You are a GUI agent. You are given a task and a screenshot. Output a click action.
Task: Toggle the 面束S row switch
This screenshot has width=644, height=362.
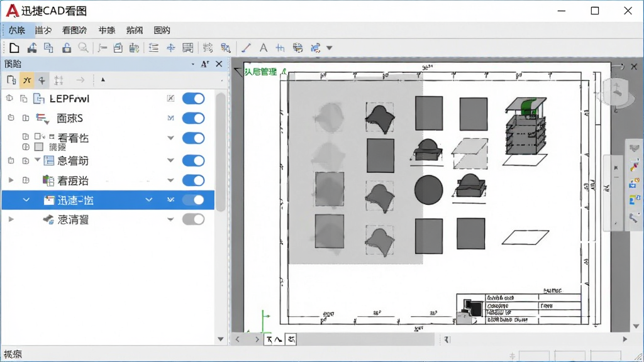(194, 118)
